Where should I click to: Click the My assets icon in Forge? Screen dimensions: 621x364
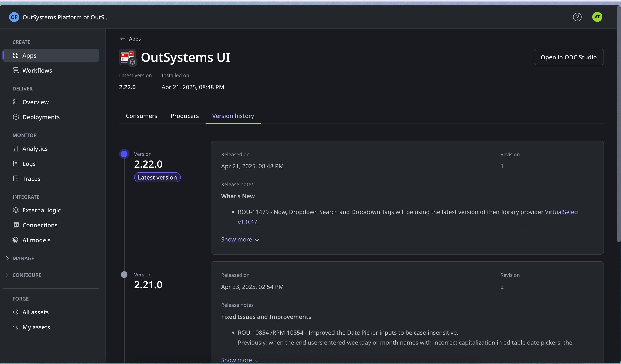(16, 327)
